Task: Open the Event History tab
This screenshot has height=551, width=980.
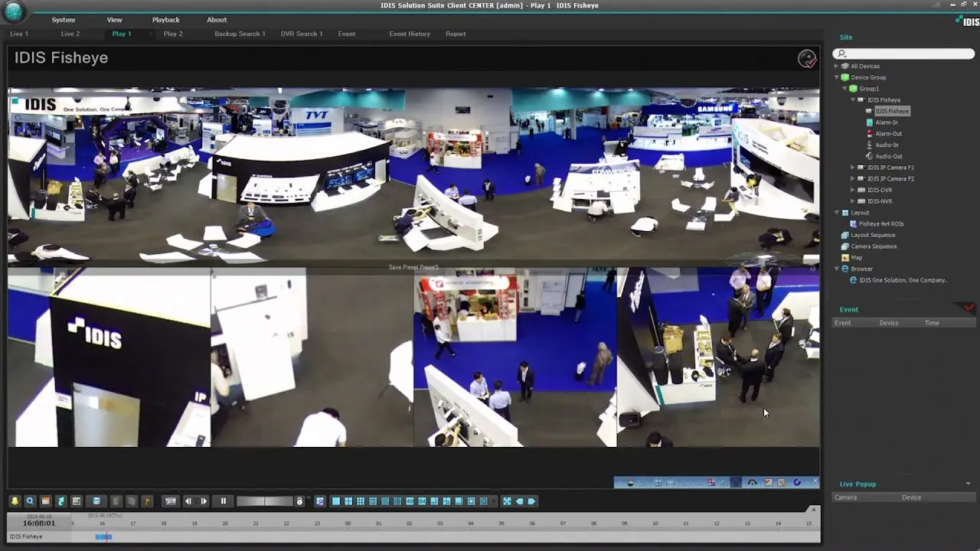Action: pyautogui.click(x=410, y=34)
